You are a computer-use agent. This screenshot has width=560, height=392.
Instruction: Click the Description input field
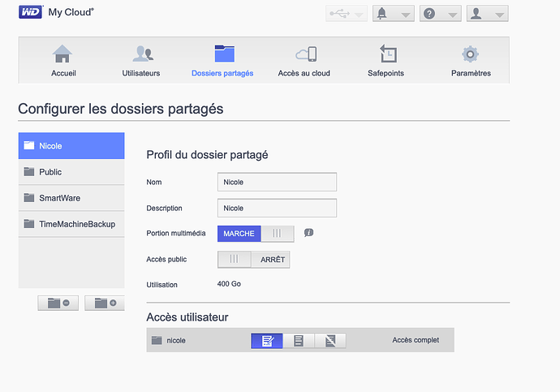point(277,208)
